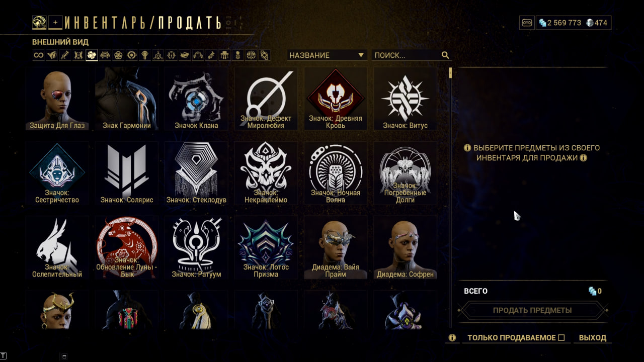This screenshot has width=644, height=362.
Task: Click the ВЫХОД button
Action: tap(593, 338)
